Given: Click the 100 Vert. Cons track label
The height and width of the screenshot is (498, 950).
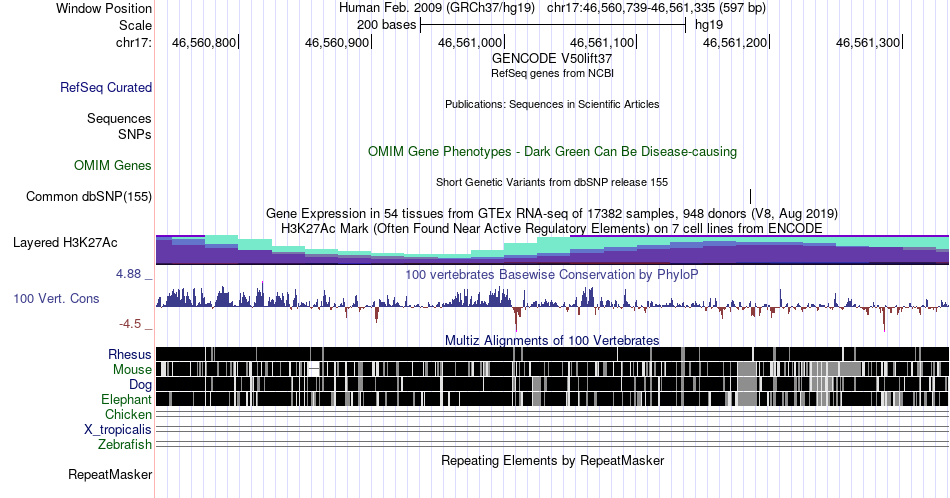Looking at the screenshot, I should pyautogui.click(x=56, y=298).
